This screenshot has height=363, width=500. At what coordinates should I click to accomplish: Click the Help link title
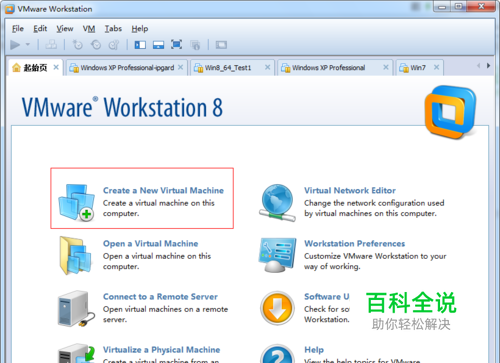click(314, 350)
